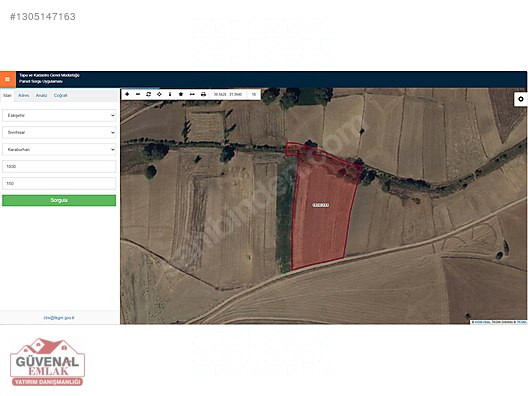Expand the Karaburhan neighborhood dropdown
Screen dimensions: 528x396
pyautogui.click(x=59, y=150)
